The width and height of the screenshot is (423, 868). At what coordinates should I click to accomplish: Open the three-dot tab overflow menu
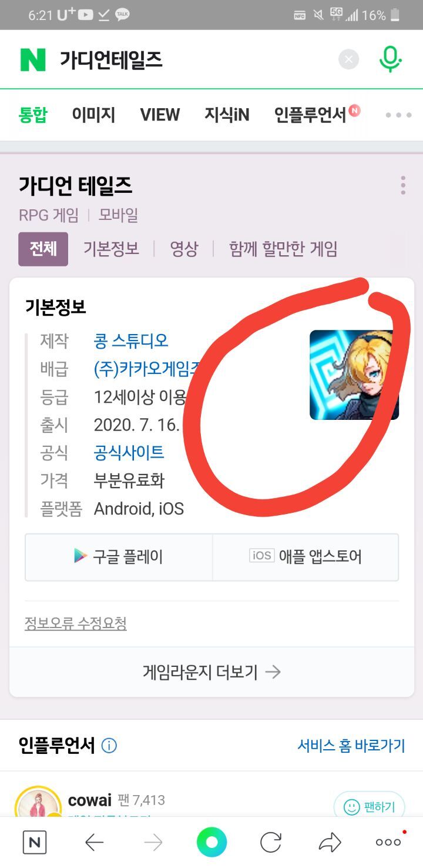point(398,115)
